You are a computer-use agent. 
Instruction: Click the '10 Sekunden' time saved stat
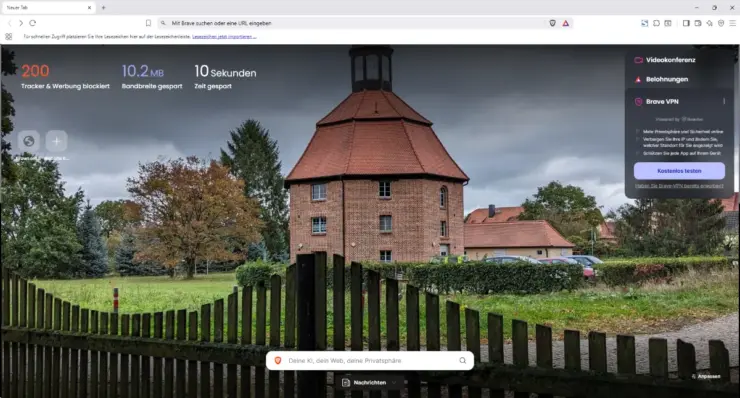point(225,71)
